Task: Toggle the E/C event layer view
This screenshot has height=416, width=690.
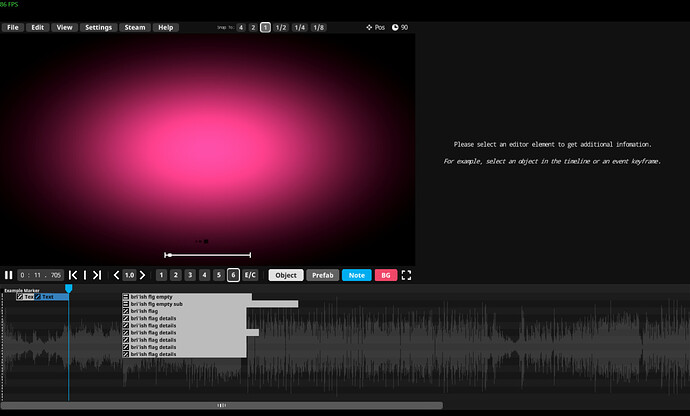Action: coord(250,275)
